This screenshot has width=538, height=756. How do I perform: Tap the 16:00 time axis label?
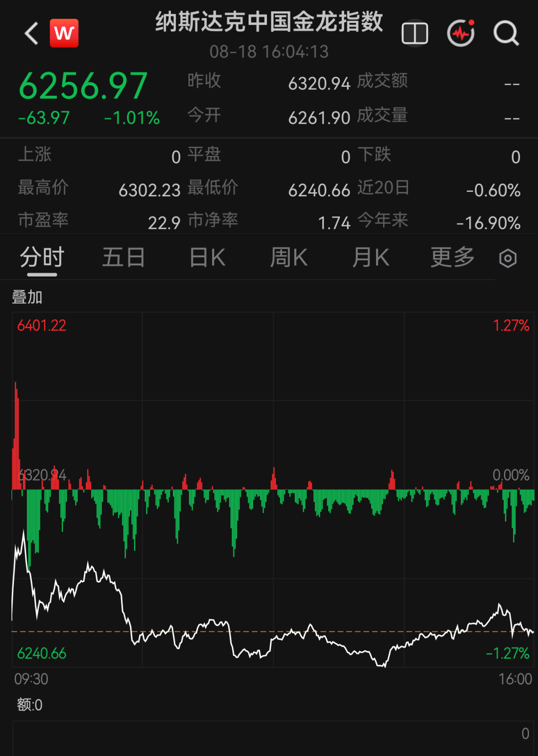tap(515, 679)
